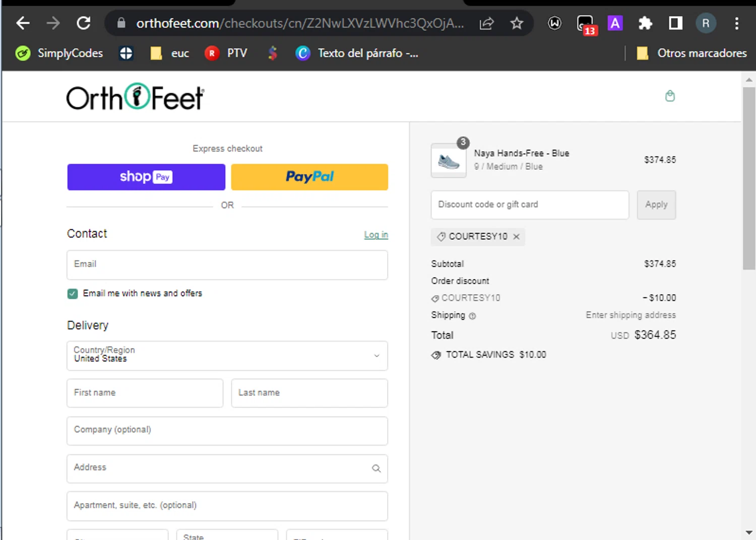Remove the COURTESY10 discount code tag
This screenshot has width=756, height=540.
click(516, 237)
